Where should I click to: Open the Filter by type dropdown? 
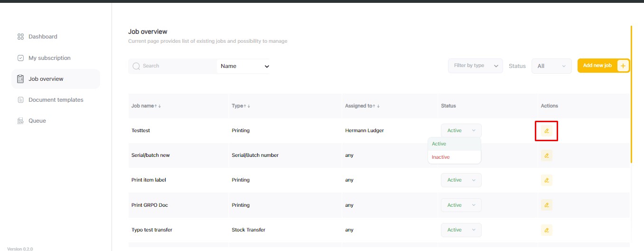[475, 66]
